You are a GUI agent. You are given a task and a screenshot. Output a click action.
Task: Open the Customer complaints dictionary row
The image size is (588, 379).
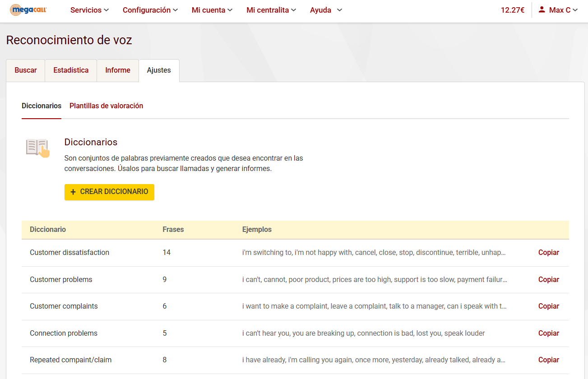tap(64, 306)
